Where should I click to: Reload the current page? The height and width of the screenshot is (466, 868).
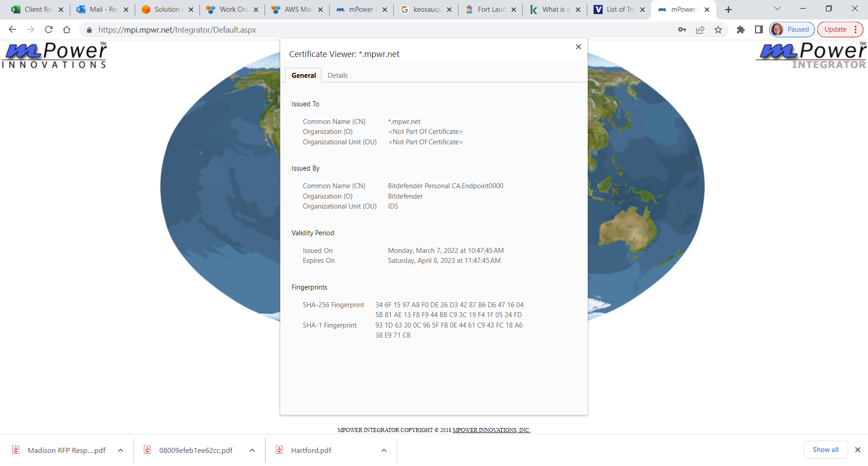click(49, 29)
